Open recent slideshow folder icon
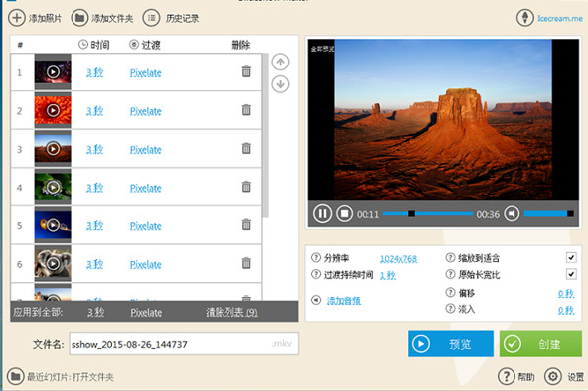 pyautogui.click(x=15, y=376)
